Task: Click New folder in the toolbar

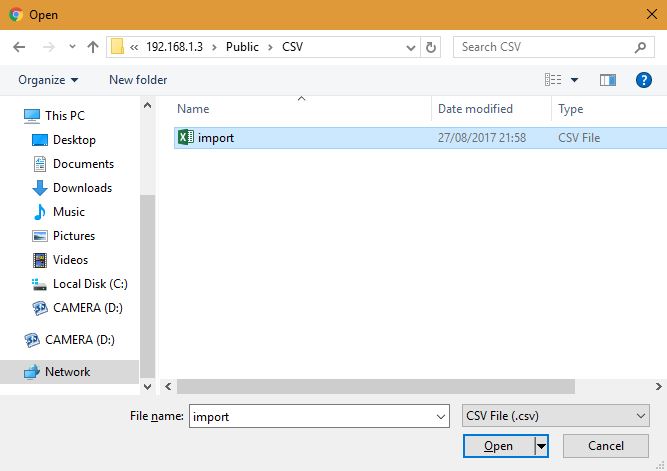Action: click(138, 80)
